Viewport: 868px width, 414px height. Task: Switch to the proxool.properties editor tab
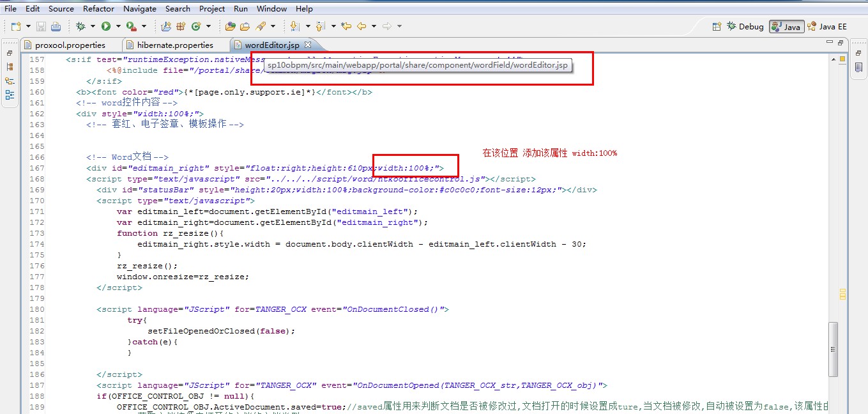[70, 45]
